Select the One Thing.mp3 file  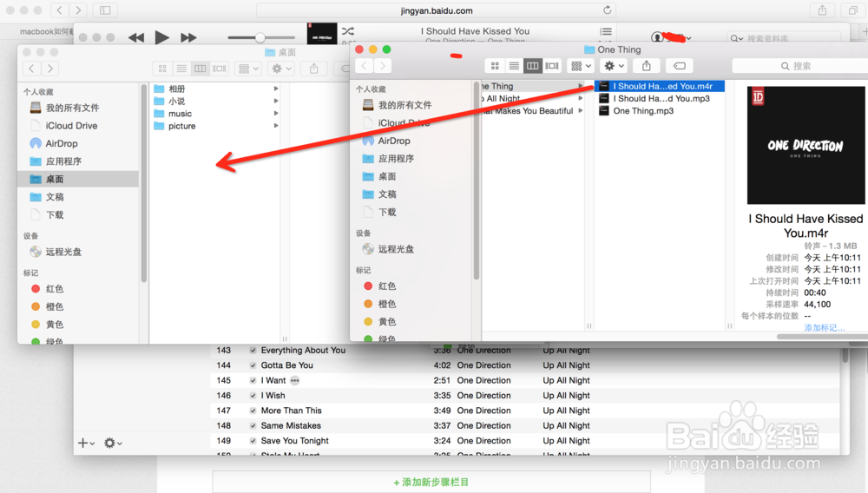659,110
